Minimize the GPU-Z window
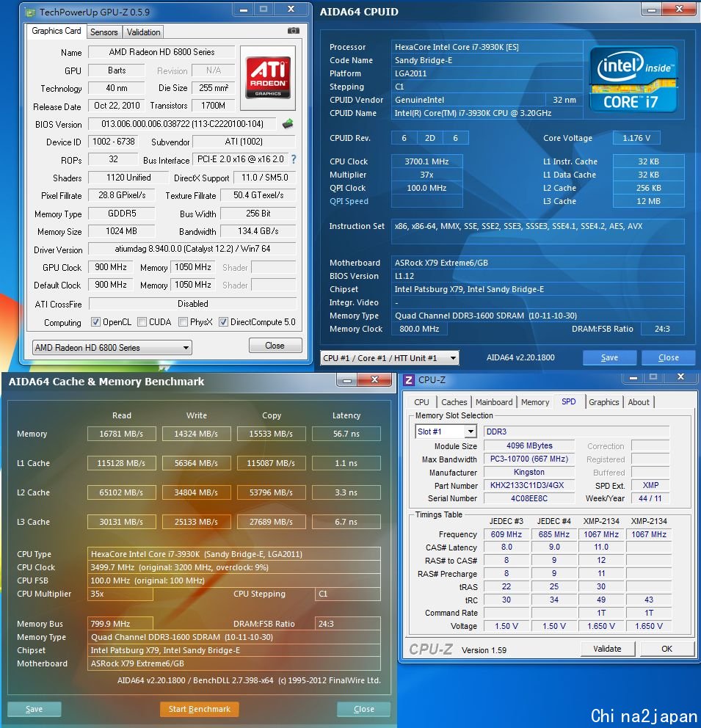Screen dimensions: 701x728 tap(244, 10)
